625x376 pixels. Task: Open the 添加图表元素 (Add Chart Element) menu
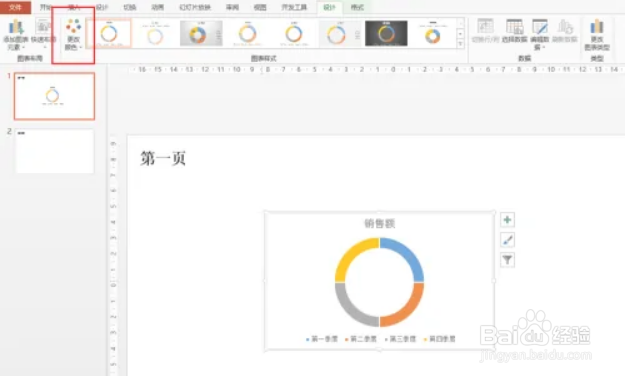(x=16, y=34)
